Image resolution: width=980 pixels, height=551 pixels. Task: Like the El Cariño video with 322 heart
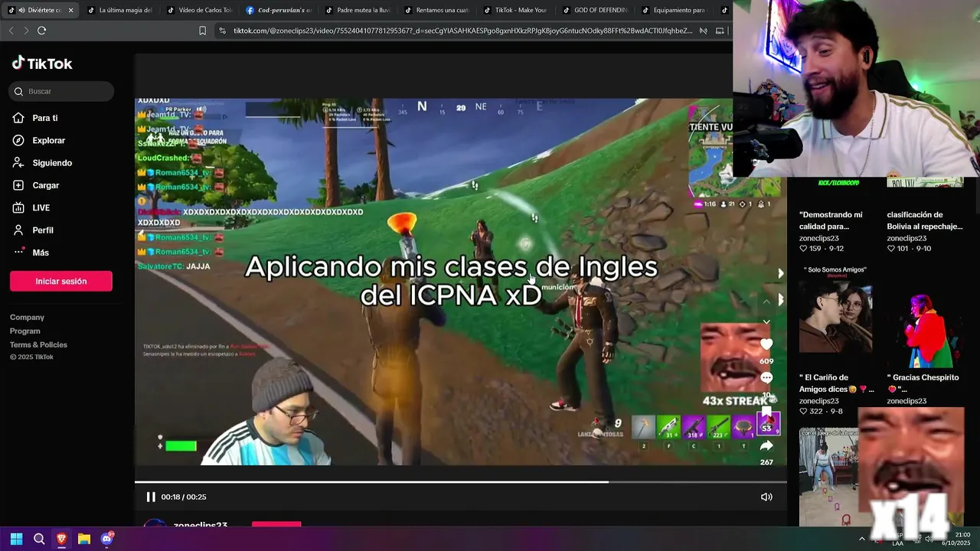[804, 412]
